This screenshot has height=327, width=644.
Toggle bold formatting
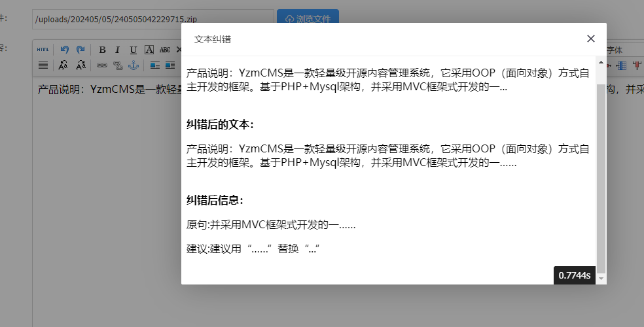102,50
